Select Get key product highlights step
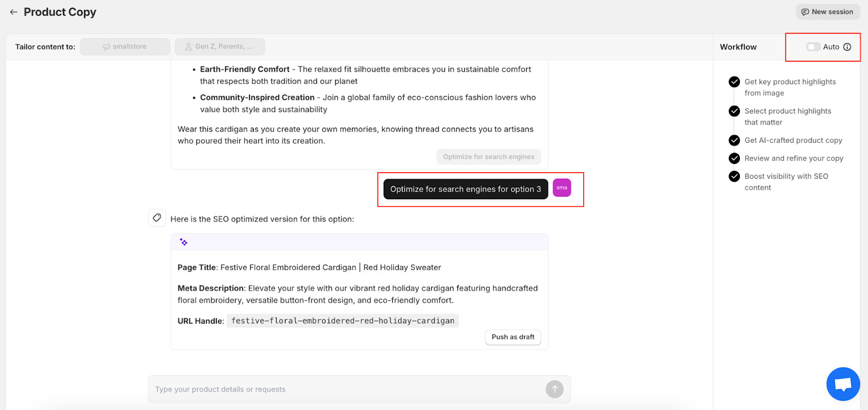Image resolution: width=868 pixels, height=410 pixels. [790, 87]
